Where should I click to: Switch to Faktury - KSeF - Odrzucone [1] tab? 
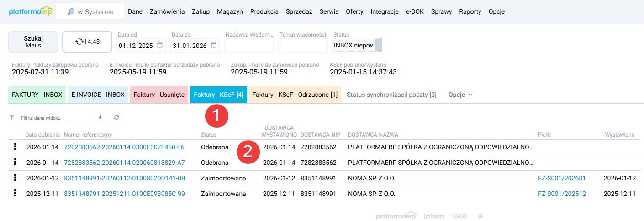[x=295, y=95]
